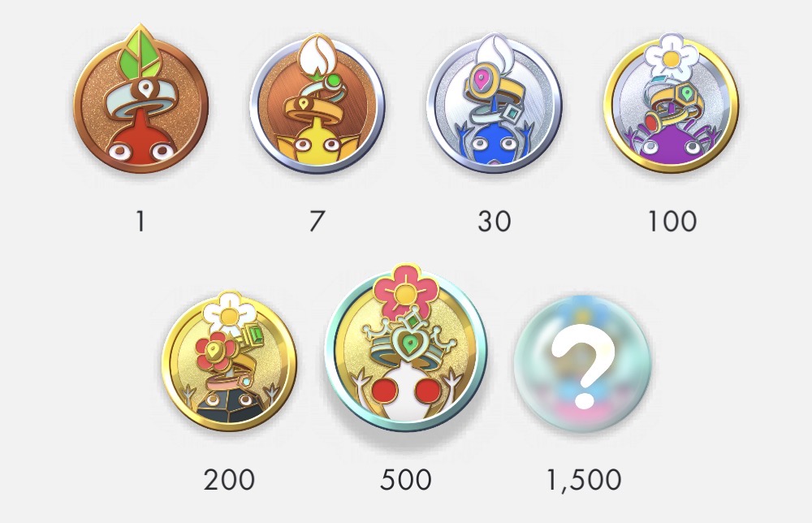Click the number 100 label
The width and height of the screenshot is (812, 523).
[x=672, y=221]
